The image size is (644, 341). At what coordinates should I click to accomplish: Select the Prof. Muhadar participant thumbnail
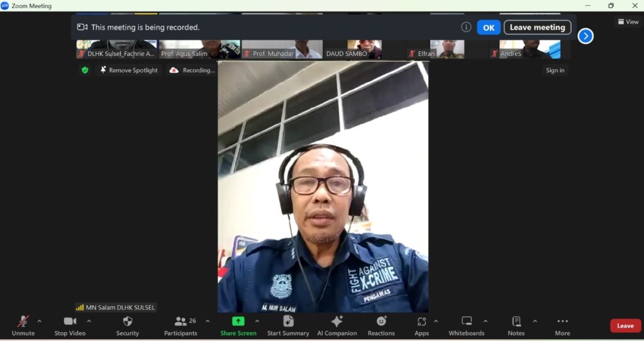click(x=282, y=49)
